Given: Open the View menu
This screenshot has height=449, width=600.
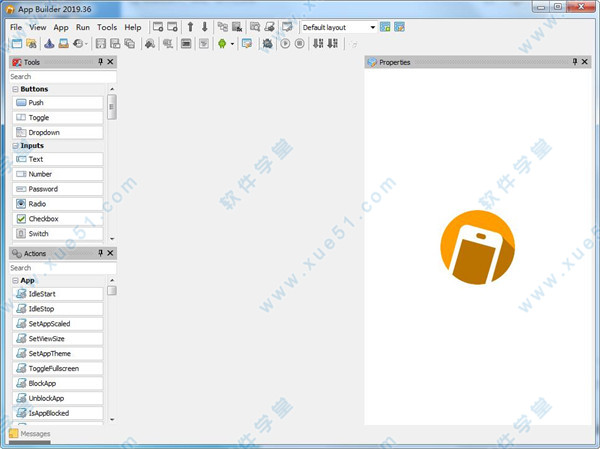Looking at the screenshot, I should pyautogui.click(x=38, y=27).
